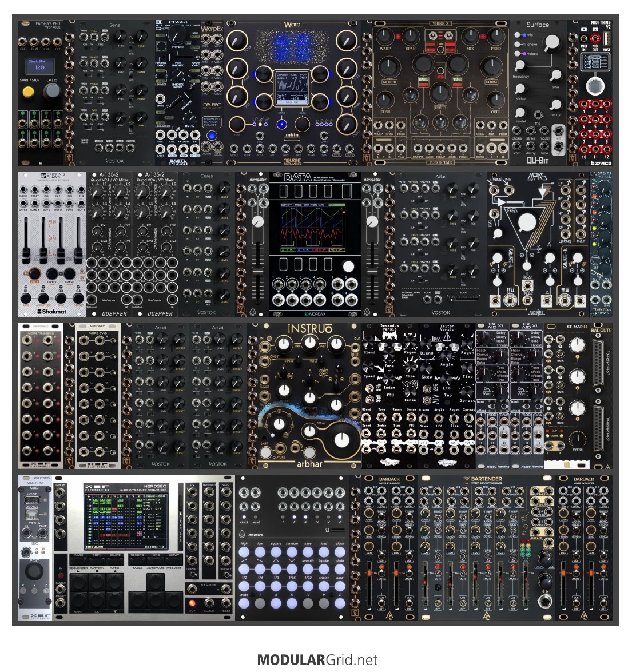Click red output jack 12 on MIDI Thing V2
Viewport: 636px width, 672px height.
[606, 150]
